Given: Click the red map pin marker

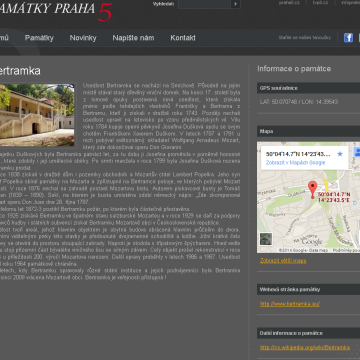Looking at the screenshot, I should (312, 190).
